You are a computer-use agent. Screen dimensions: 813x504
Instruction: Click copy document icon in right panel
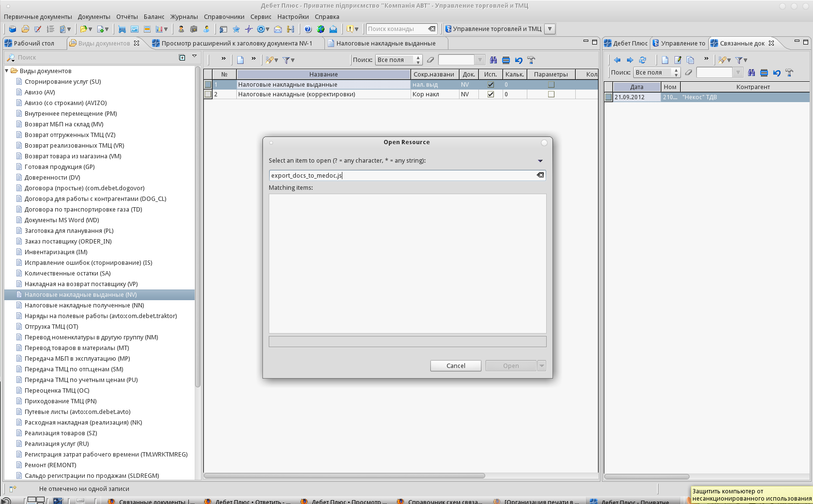coord(690,60)
